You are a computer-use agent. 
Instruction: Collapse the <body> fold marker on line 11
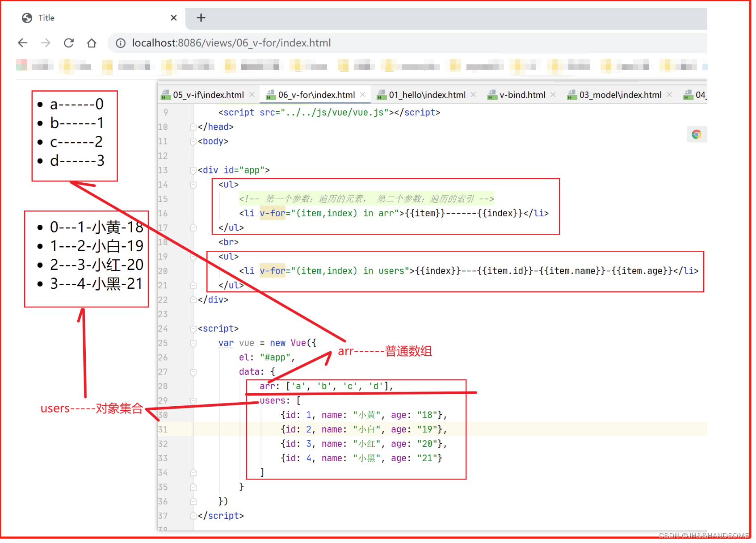(193, 142)
